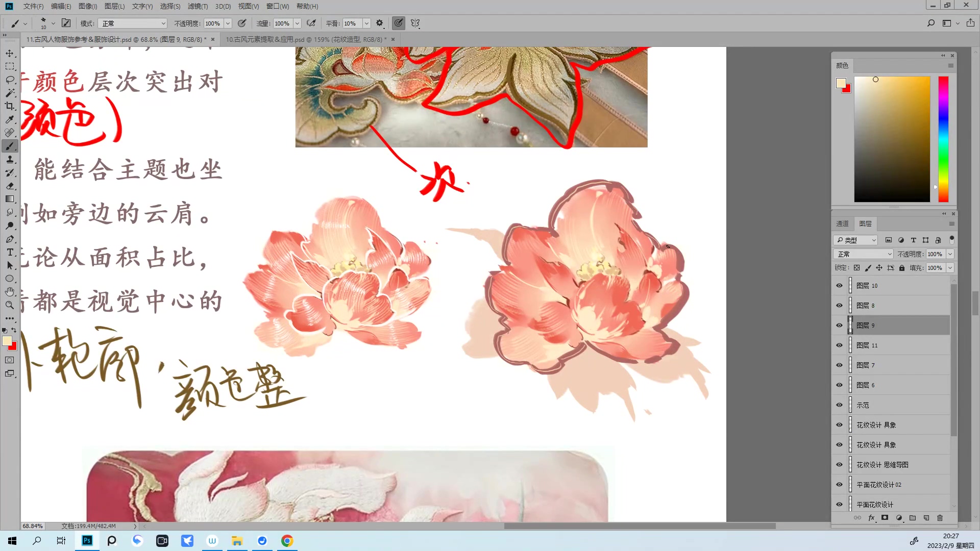This screenshot has width=980, height=551.
Task: Hide layer 图层 7
Action: [x=839, y=365]
